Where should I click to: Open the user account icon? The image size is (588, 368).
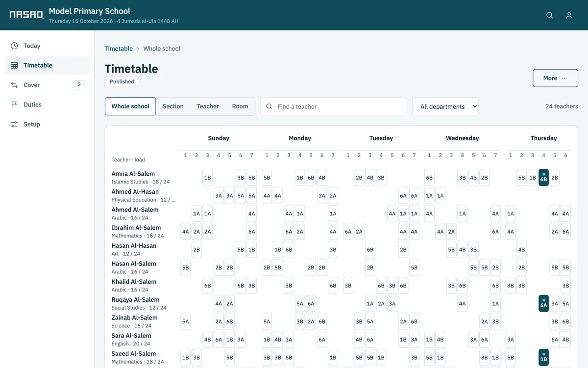point(569,15)
